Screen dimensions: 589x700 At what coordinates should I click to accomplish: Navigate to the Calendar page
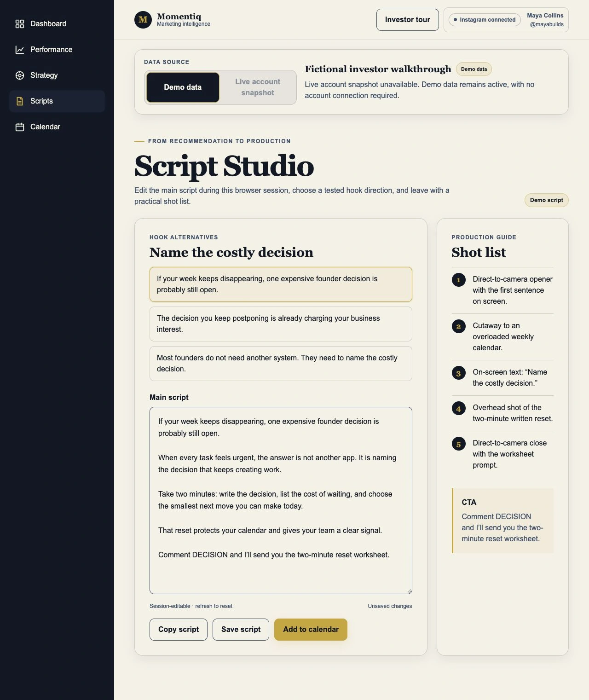point(57,127)
